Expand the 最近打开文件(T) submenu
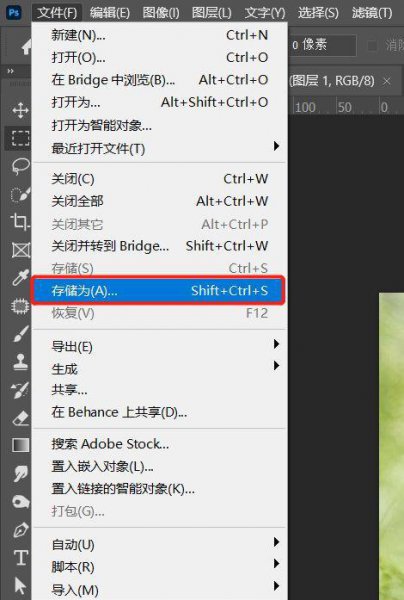This screenshot has height=600, width=404. pyautogui.click(x=276, y=146)
